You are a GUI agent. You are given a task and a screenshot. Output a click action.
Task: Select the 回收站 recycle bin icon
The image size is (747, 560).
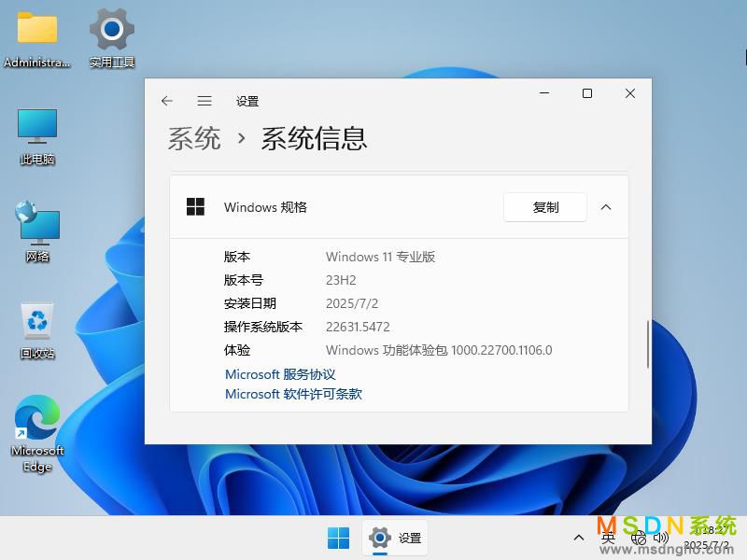click(x=37, y=331)
